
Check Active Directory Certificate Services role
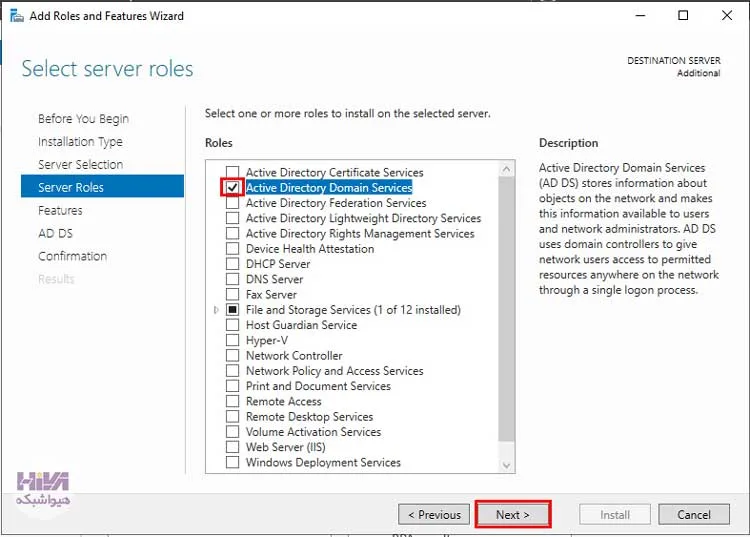pyautogui.click(x=232, y=172)
